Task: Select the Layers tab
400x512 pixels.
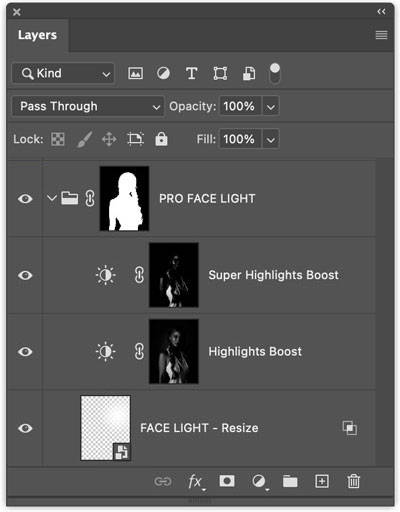Action: 37,35
